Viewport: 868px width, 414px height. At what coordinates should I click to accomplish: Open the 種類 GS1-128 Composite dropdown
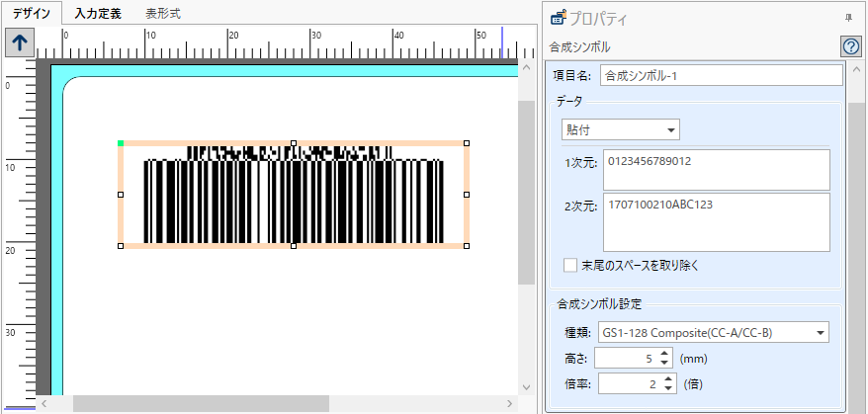click(714, 333)
